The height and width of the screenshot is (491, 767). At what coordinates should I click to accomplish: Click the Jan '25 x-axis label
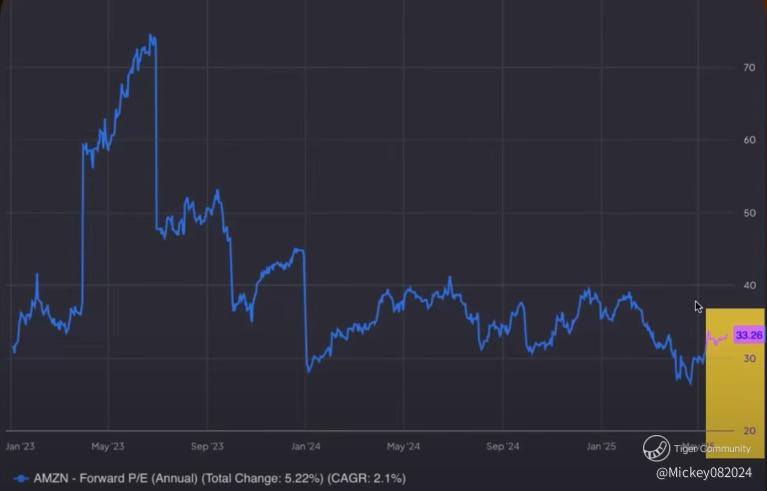[x=601, y=446]
